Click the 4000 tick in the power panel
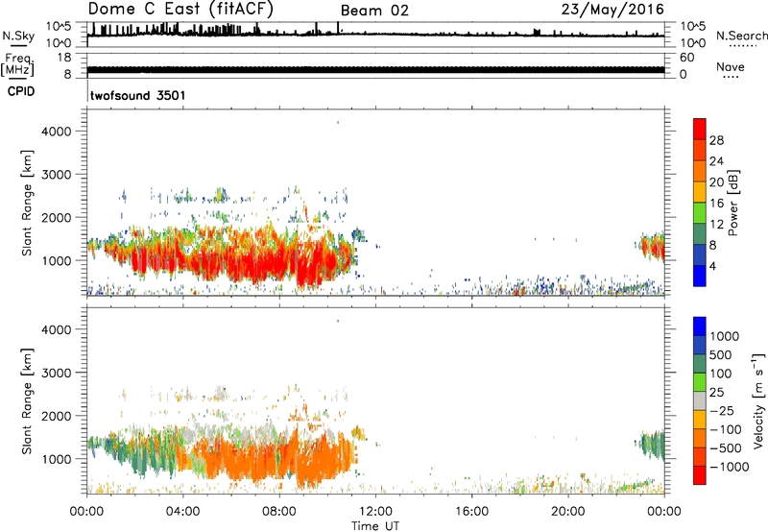 coord(57,132)
